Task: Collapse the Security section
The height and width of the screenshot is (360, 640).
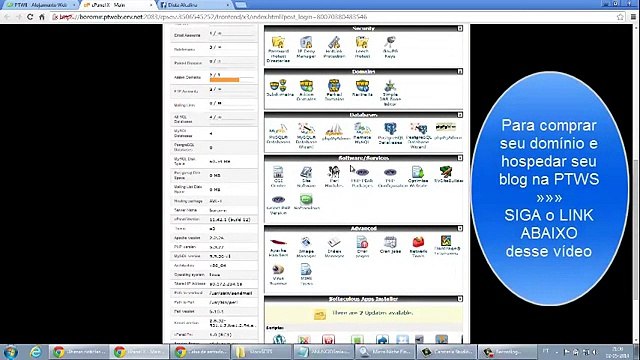Action: point(460,29)
